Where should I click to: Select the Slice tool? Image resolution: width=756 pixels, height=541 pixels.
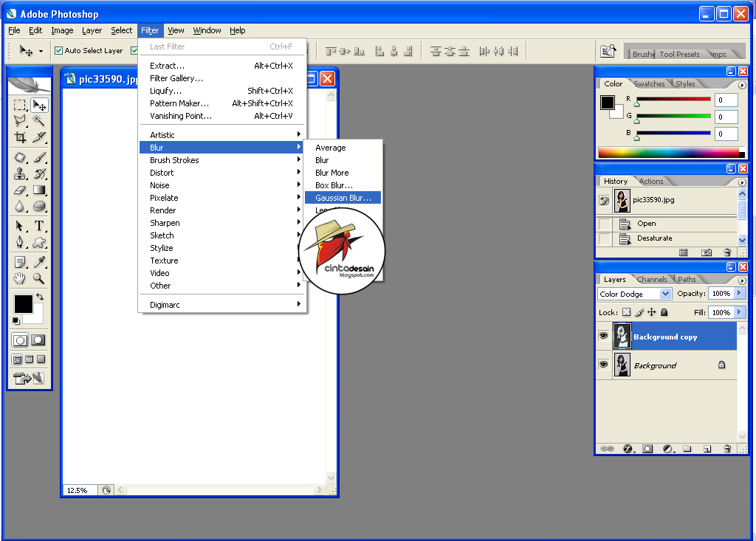point(38,137)
